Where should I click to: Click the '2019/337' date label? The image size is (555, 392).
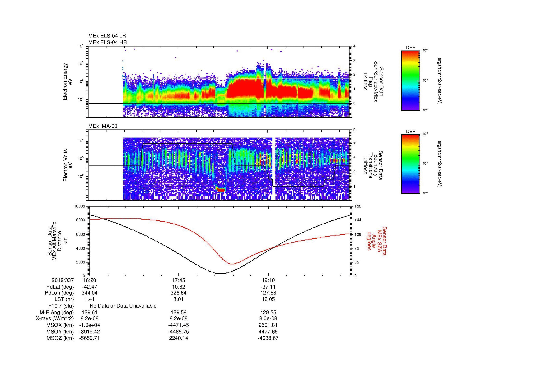(x=63, y=280)
